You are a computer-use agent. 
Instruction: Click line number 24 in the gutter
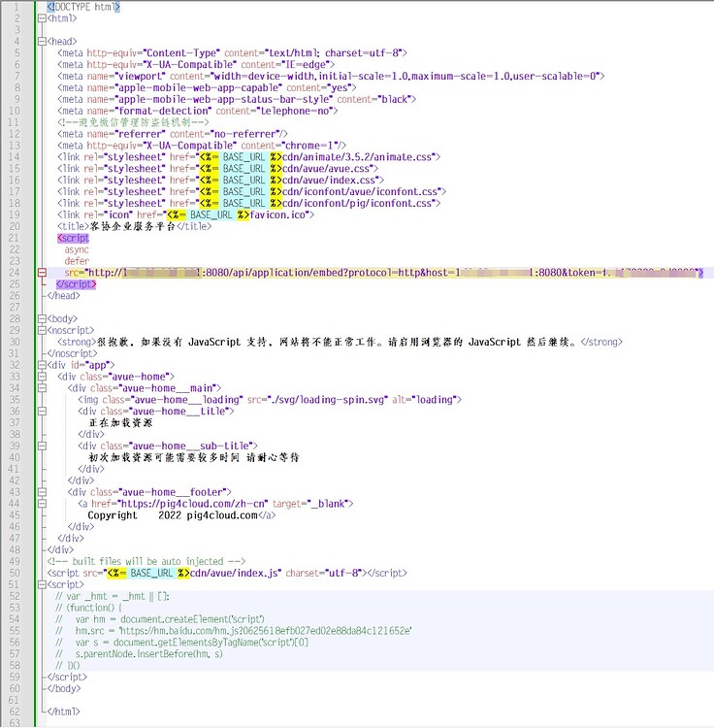(15, 273)
